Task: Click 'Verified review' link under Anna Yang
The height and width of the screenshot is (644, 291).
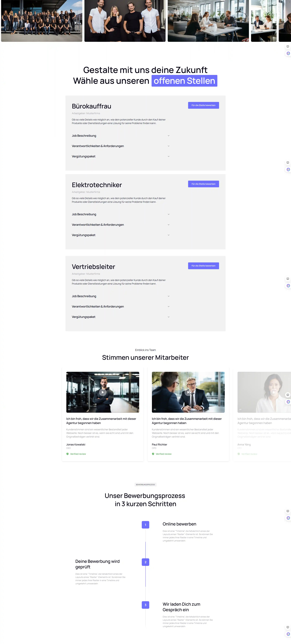Action: coord(249,454)
